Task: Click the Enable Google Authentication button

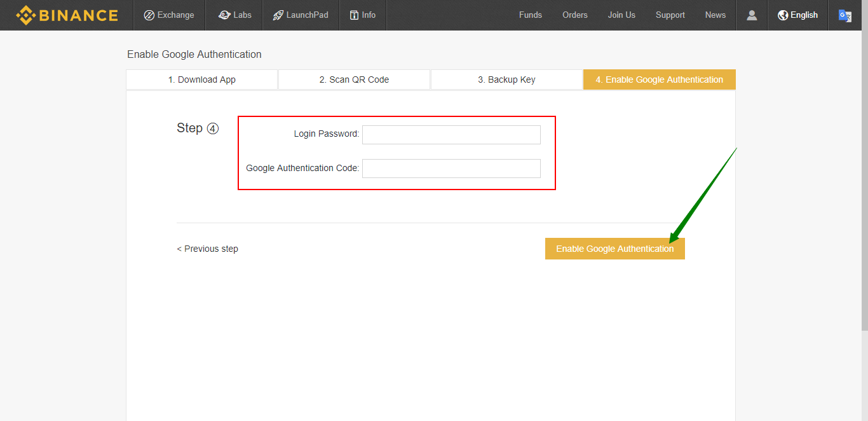Action: point(615,249)
